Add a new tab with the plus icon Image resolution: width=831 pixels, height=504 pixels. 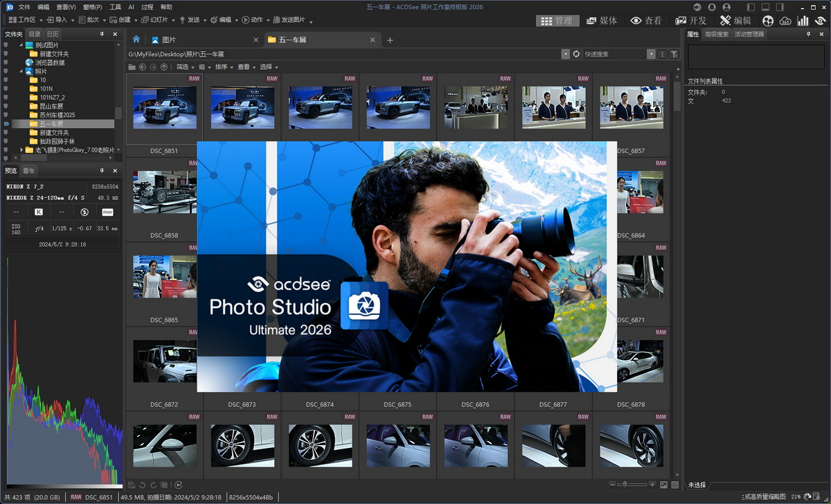point(390,40)
